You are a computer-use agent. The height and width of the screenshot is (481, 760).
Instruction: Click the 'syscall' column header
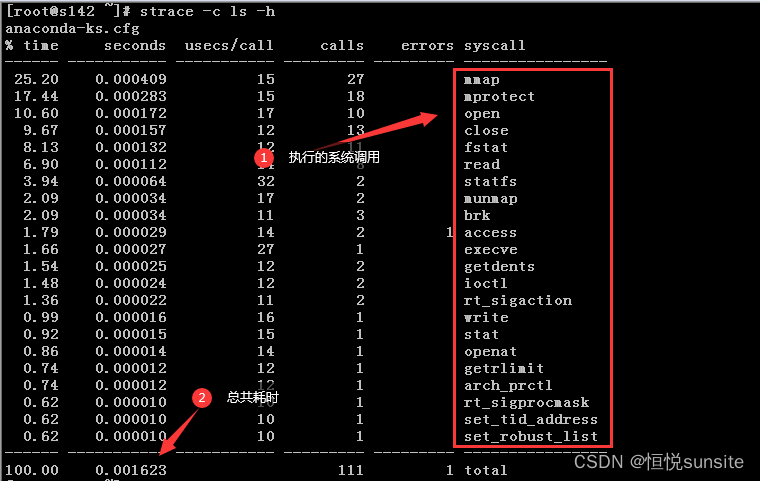pos(494,46)
